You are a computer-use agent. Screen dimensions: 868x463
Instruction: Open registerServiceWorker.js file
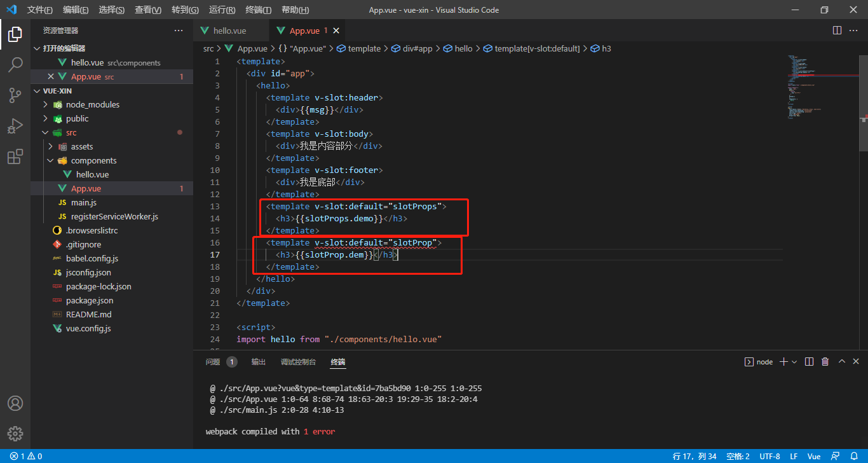tap(112, 216)
